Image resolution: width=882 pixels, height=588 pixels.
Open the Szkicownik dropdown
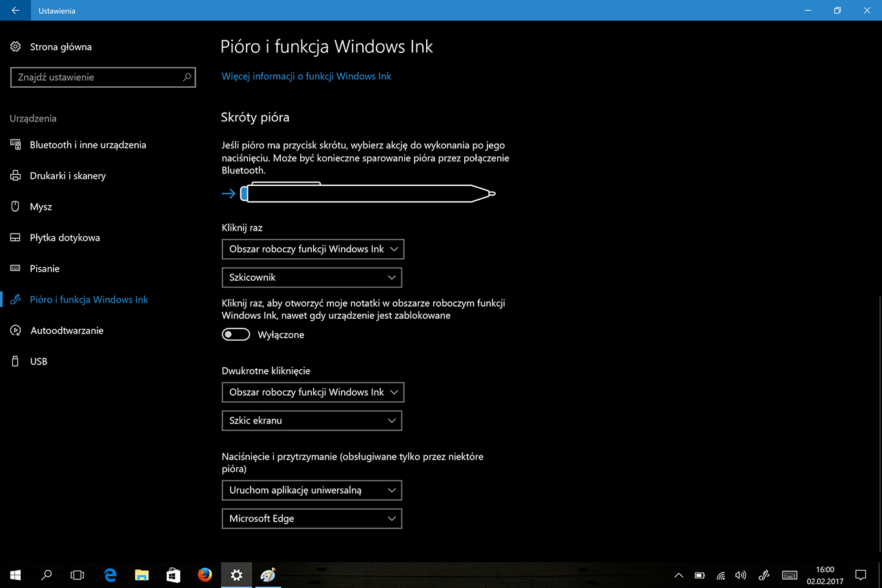point(312,278)
